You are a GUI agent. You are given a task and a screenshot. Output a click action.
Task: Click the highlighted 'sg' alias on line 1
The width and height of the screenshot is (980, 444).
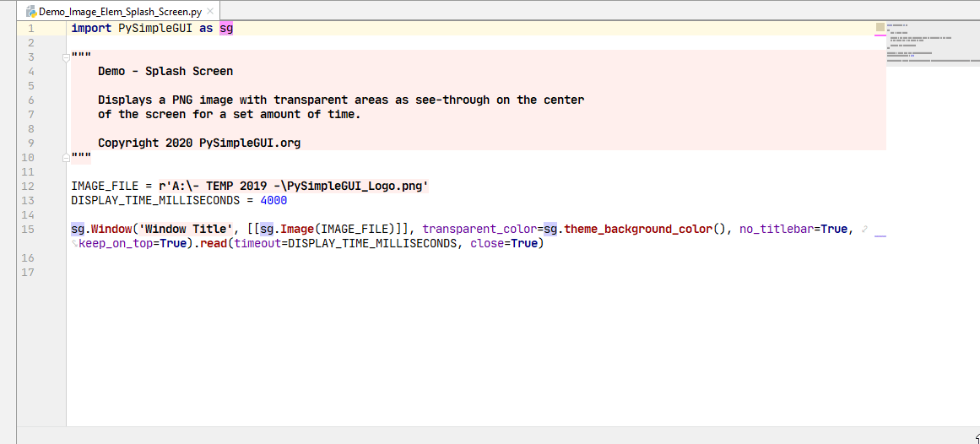226,28
